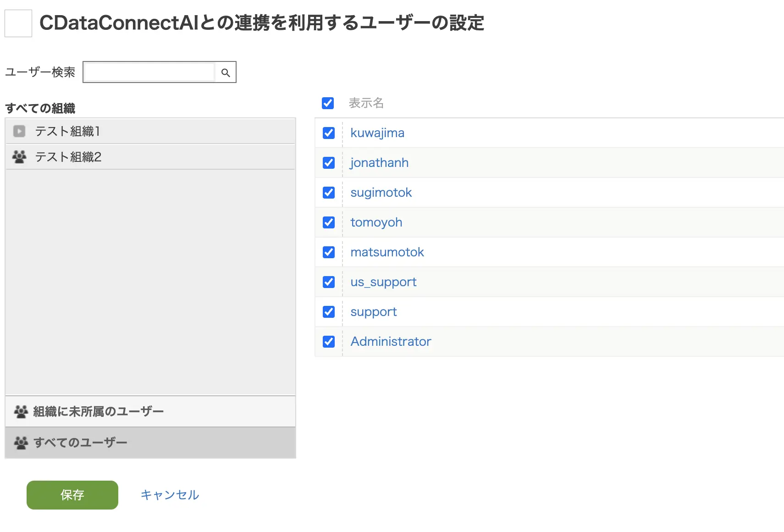784x532 pixels.
Task: Click the green 保存 button
Action: point(72,495)
